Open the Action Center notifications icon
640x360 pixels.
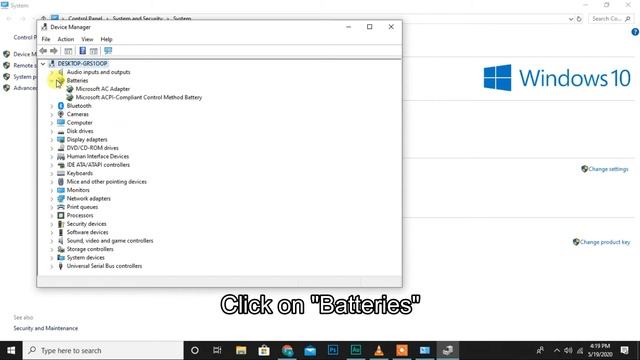click(x=624, y=350)
